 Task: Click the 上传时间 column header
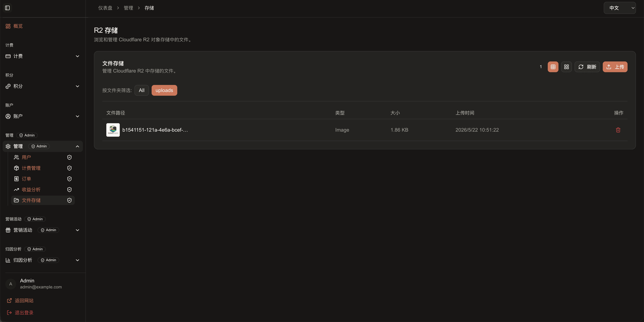click(x=465, y=113)
